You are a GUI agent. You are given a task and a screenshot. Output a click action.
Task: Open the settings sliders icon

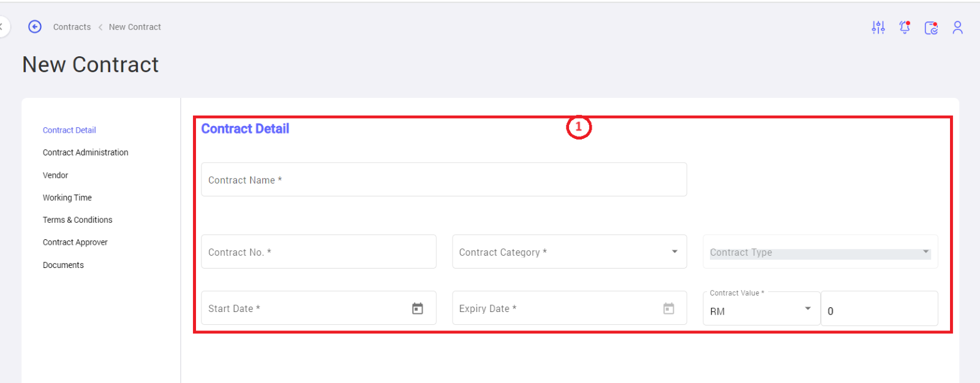point(878,27)
